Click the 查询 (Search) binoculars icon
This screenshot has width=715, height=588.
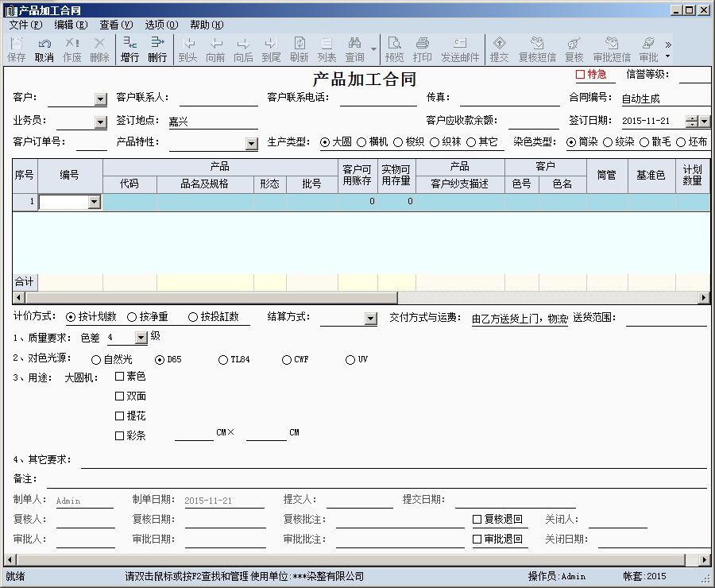[x=355, y=49]
